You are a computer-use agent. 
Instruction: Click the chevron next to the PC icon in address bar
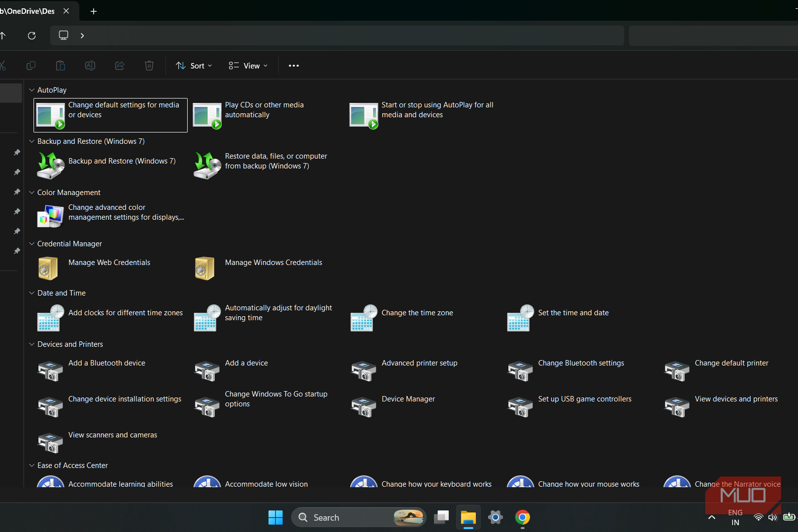tap(82, 35)
